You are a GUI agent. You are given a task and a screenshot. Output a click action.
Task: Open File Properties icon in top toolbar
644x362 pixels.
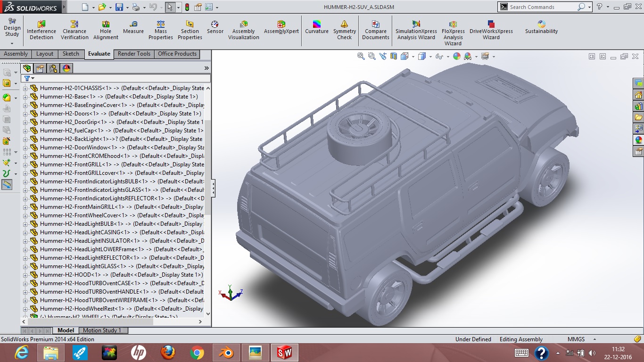tap(198, 7)
